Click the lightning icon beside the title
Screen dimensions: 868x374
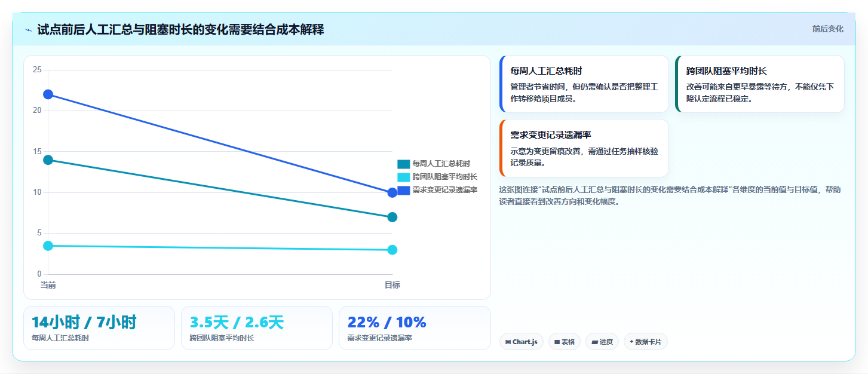(28, 30)
